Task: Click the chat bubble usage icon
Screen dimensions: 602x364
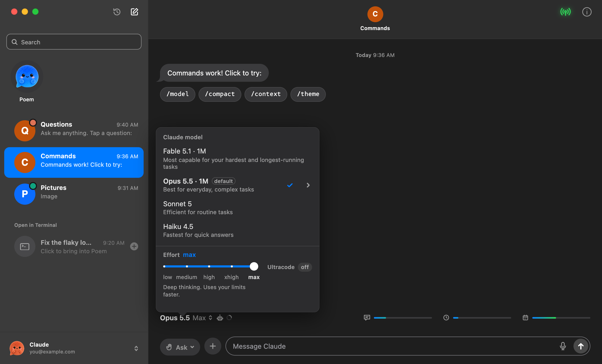Action: click(x=367, y=318)
